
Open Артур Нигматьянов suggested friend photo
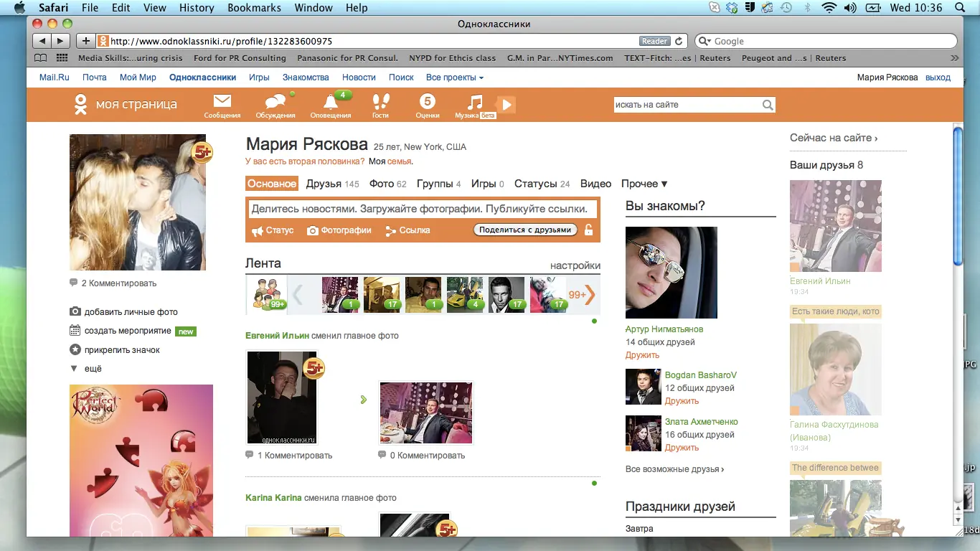click(x=672, y=273)
